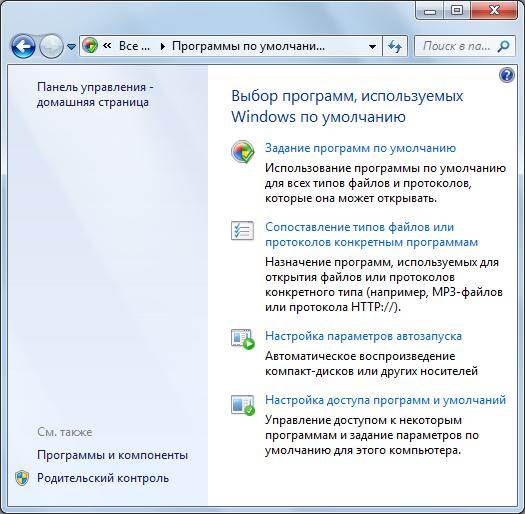Click the shield icon beside 'Родительский контроль'
The height and width of the screenshot is (514, 525).
(22, 478)
